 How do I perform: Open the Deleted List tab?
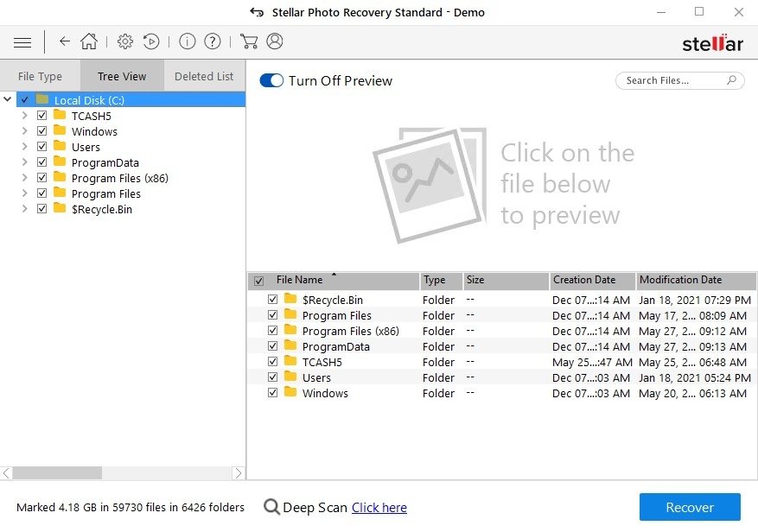coord(204,76)
